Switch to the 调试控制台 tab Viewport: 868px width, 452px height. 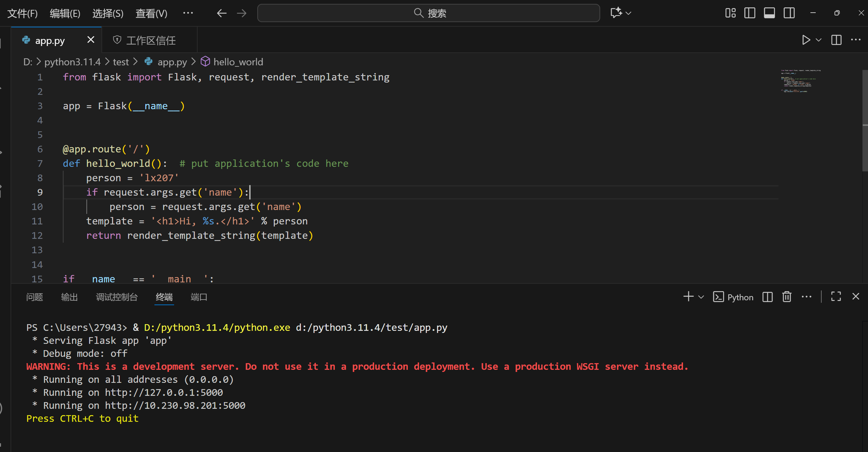[117, 297]
